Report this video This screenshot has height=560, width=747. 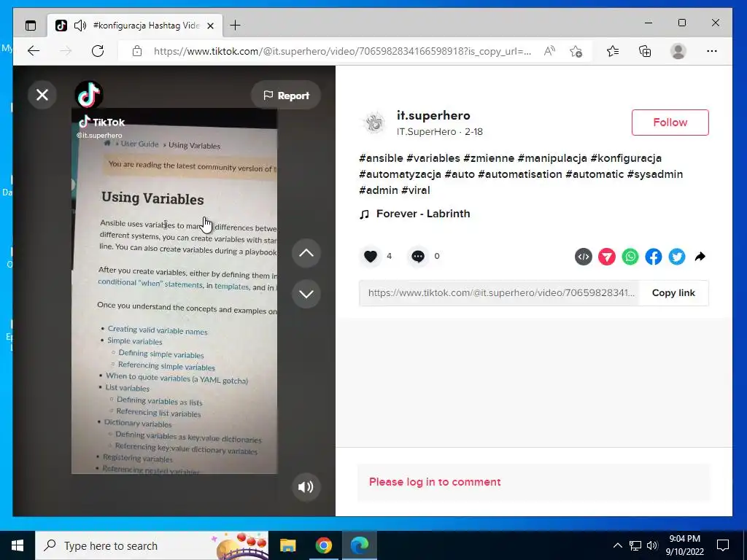click(286, 96)
